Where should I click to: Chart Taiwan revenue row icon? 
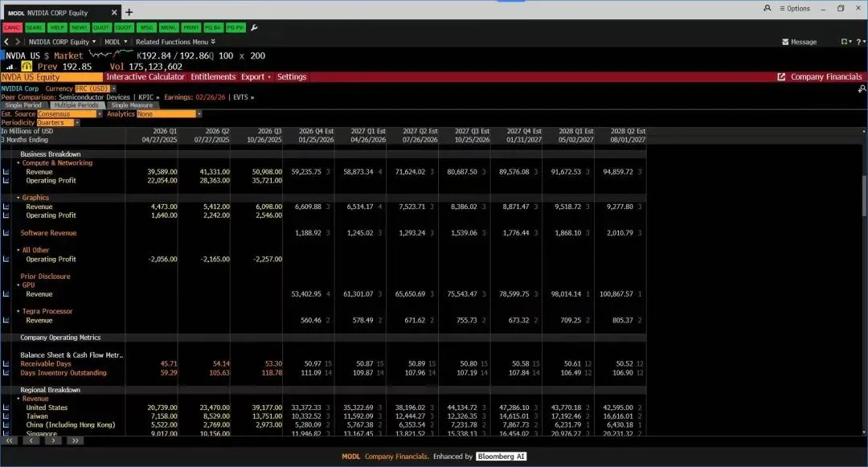[x=6, y=416]
